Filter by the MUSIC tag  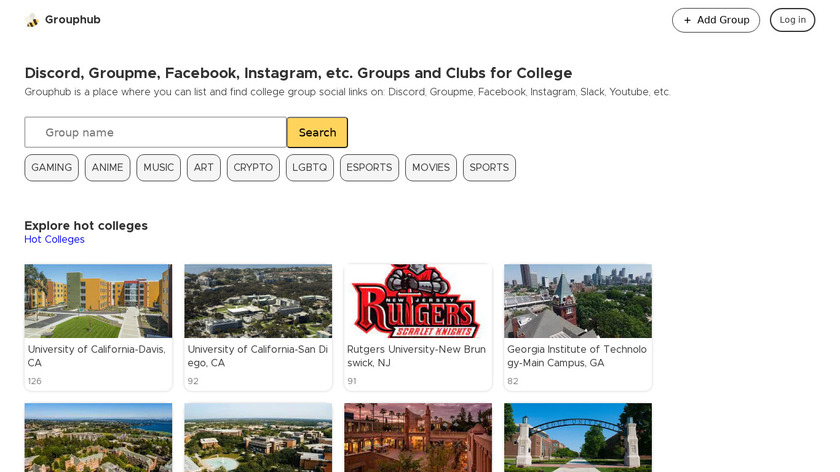click(x=158, y=168)
